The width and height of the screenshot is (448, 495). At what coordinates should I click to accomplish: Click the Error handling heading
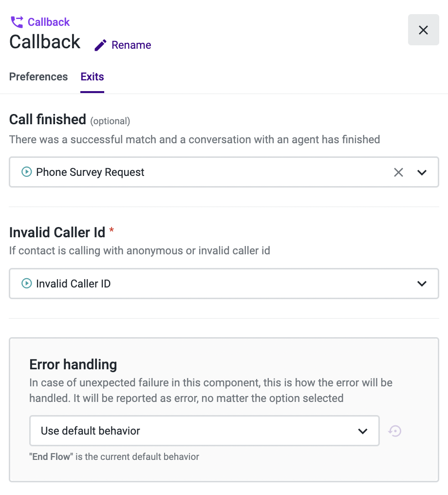pyautogui.click(x=73, y=364)
